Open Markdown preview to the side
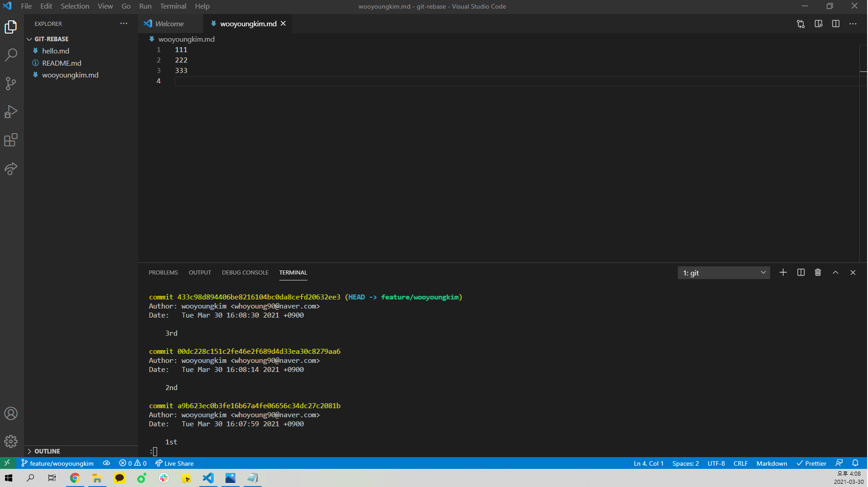 (818, 24)
